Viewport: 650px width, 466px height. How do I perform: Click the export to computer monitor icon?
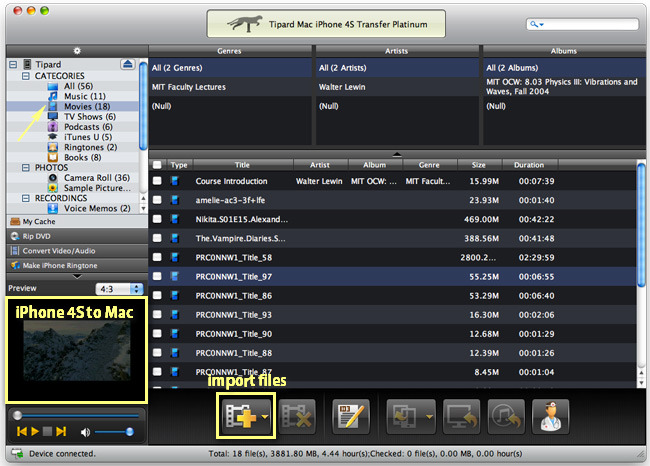point(461,416)
